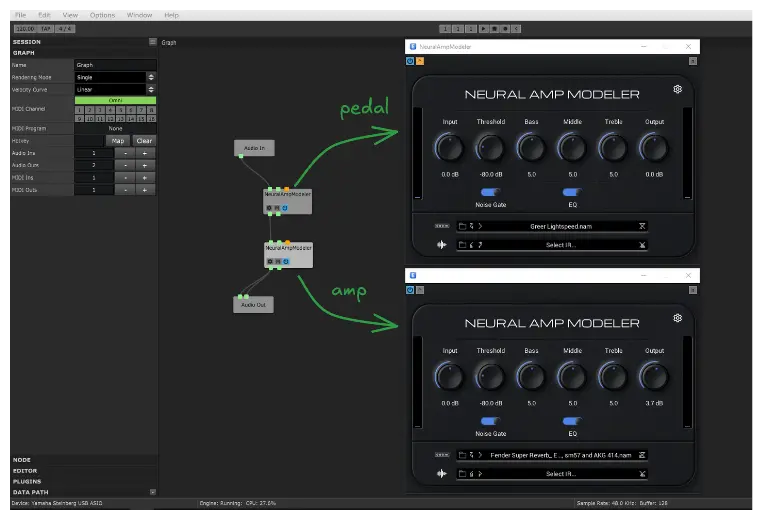Click folder icon beside Fender Super Reverb model
Viewport: 762px width, 520px height.
click(462, 455)
